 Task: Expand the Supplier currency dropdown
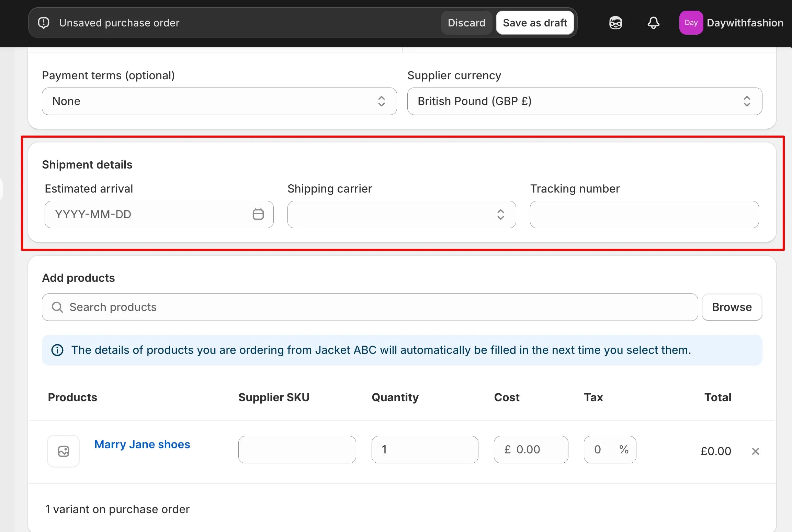tap(585, 101)
